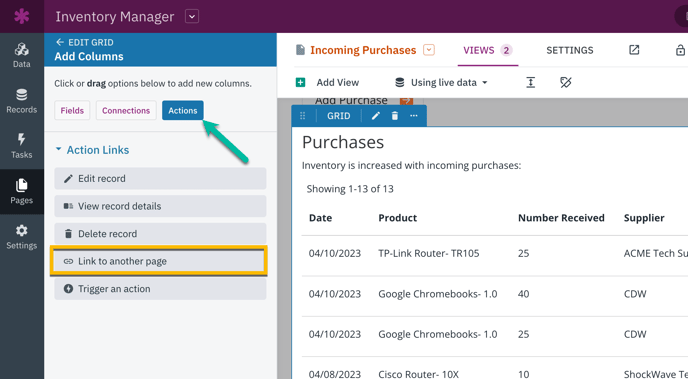Delete the Grid view with trash icon
The image size is (688, 379).
[x=395, y=116]
